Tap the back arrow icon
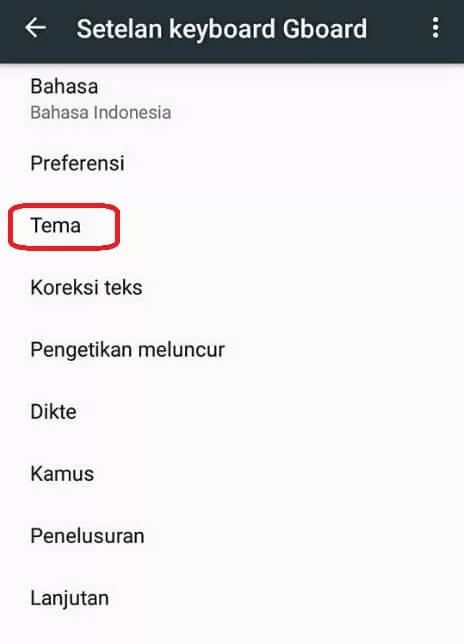 pos(35,28)
